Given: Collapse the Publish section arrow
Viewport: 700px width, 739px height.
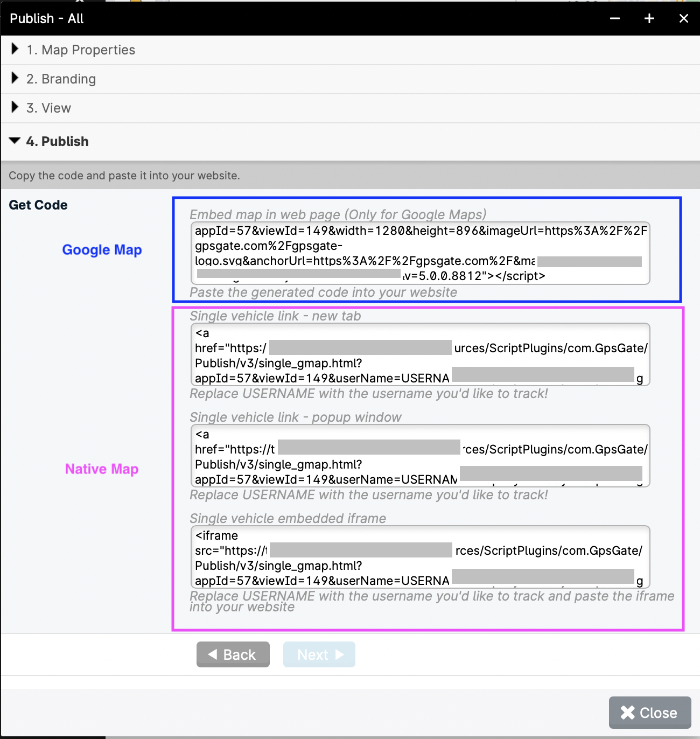Looking at the screenshot, I should 15,141.
